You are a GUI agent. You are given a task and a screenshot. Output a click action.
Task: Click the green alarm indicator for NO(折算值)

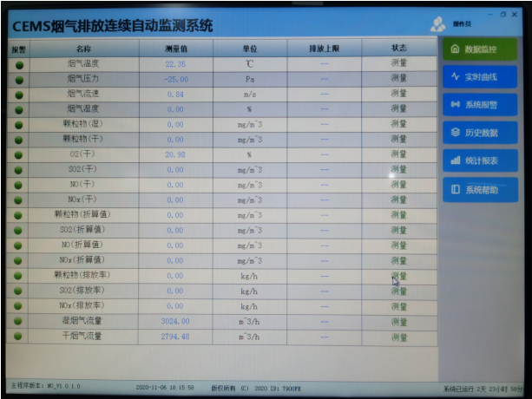click(18, 245)
